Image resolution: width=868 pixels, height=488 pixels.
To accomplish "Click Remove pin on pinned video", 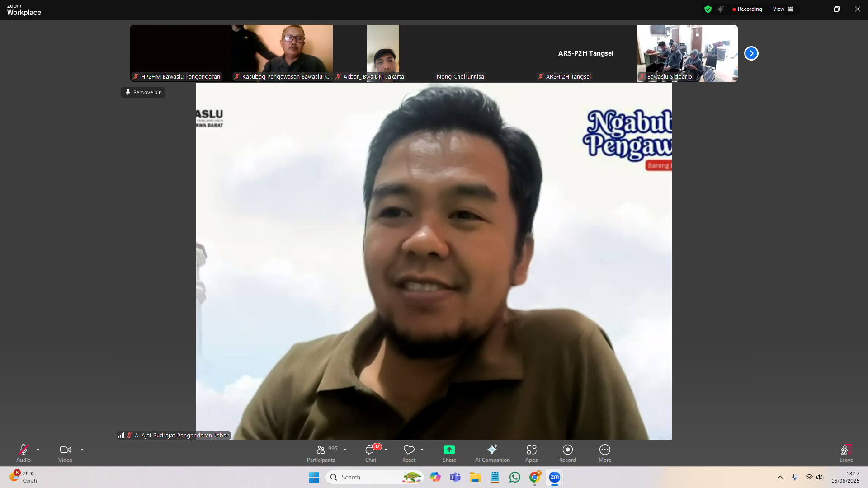I will (143, 92).
